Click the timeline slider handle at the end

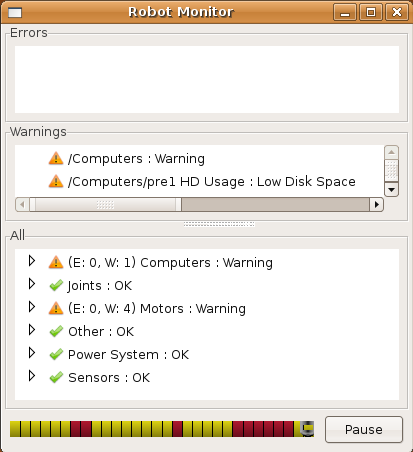[x=307, y=429]
